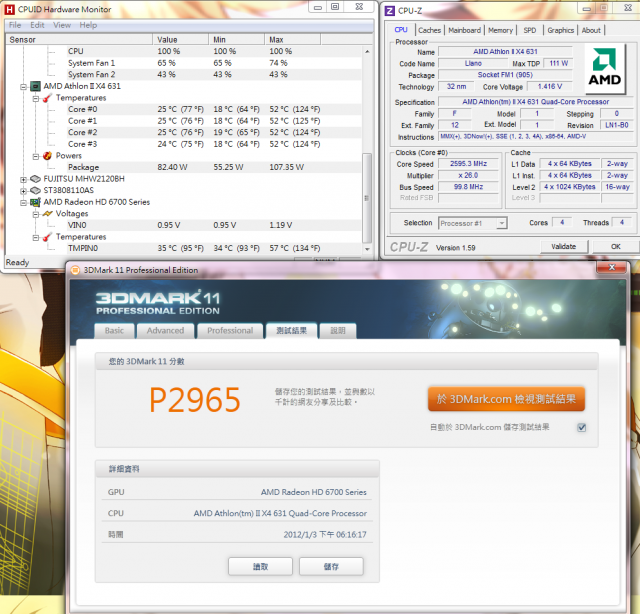The width and height of the screenshot is (640, 614).
Task: Expand the FUJITSU MHW2120BH node
Action: (23, 179)
